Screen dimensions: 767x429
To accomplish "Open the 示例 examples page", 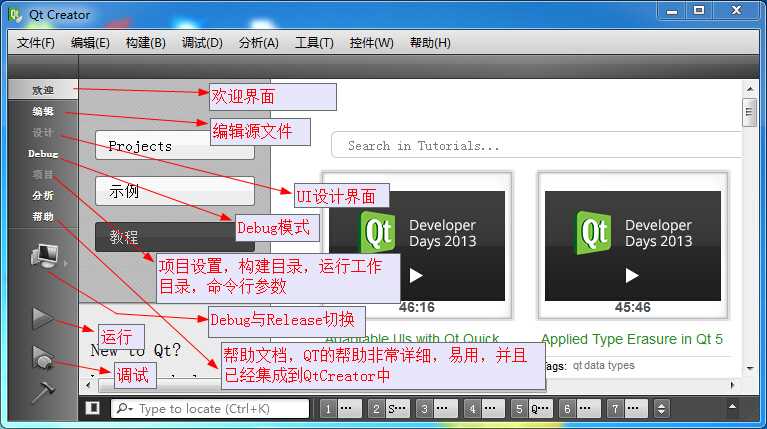I will [175, 191].
